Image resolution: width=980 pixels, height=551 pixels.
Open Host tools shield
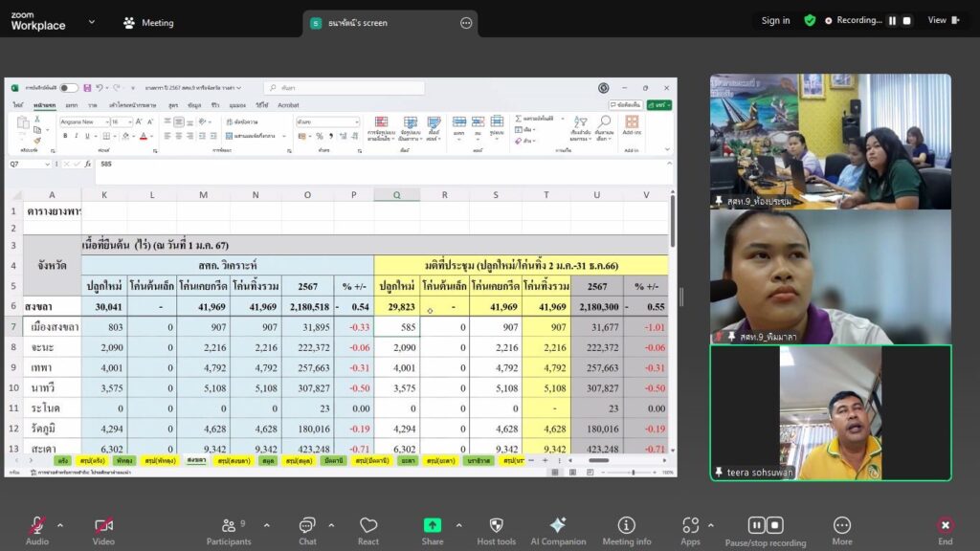[496, 525]
